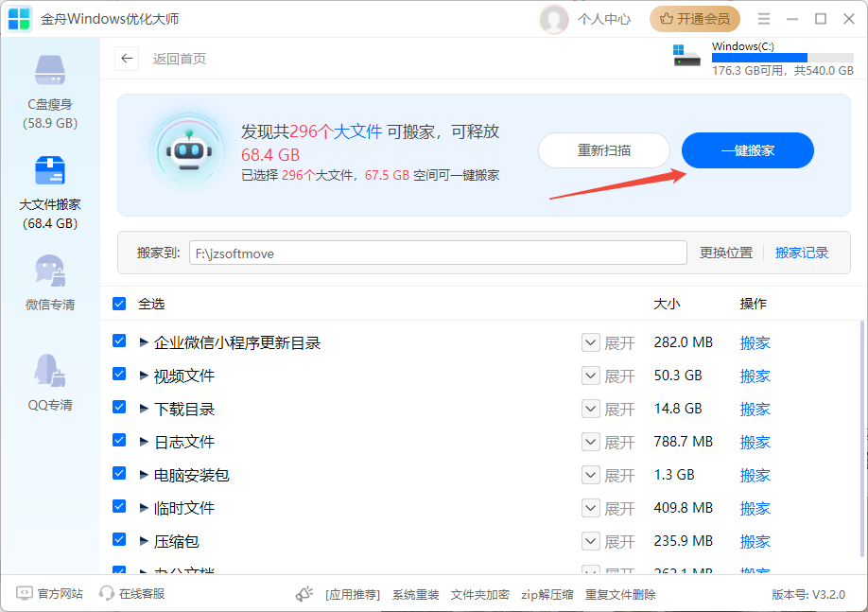Expand 视频文件 tree triangle
Screen dimensions: 868x612
(144, 376)
